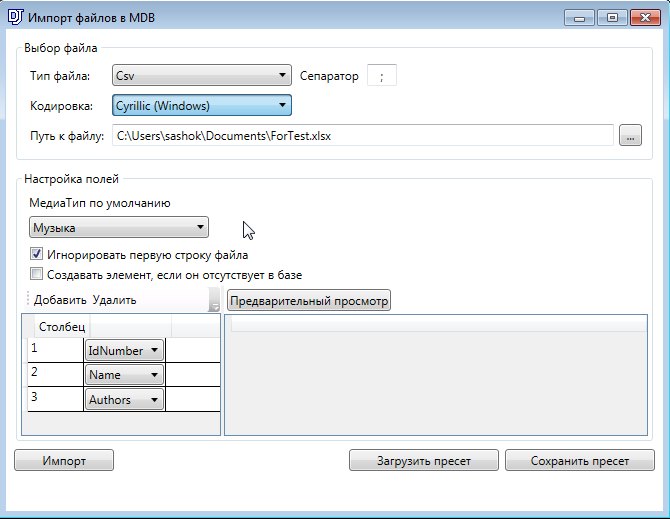Click the Сепаратор input field
Image resolution: width=670 pixels, height=519 pixels.
pos(382,76)
